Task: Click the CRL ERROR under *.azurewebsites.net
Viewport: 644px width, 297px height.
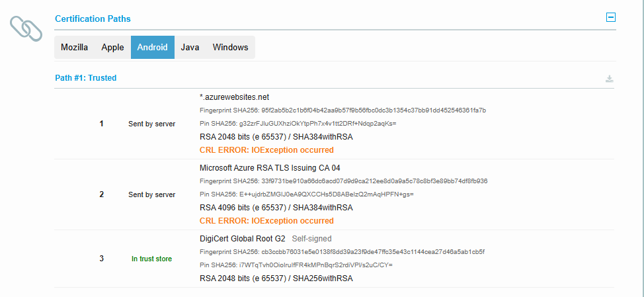Action: [266, 150]
